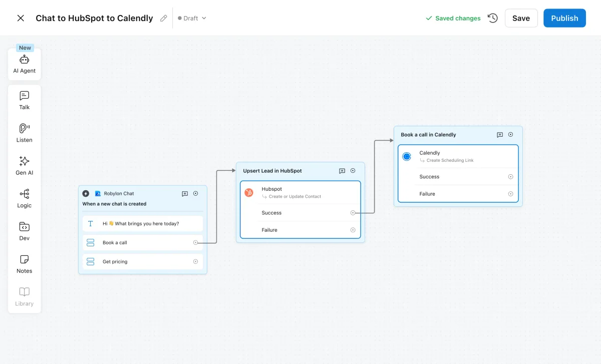
Task: Click the Upsert Lead in HubSpot title
Action: tap(272, 171)
